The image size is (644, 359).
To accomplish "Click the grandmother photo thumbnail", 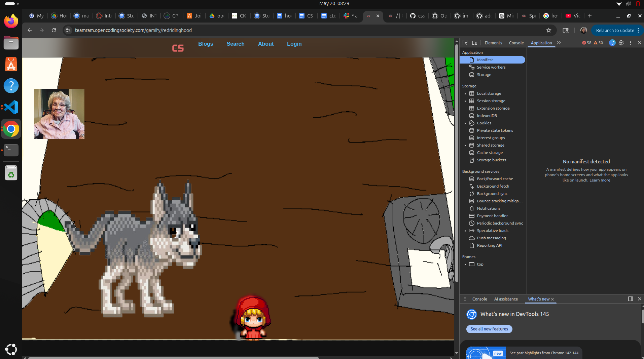I will coord(59,114).
